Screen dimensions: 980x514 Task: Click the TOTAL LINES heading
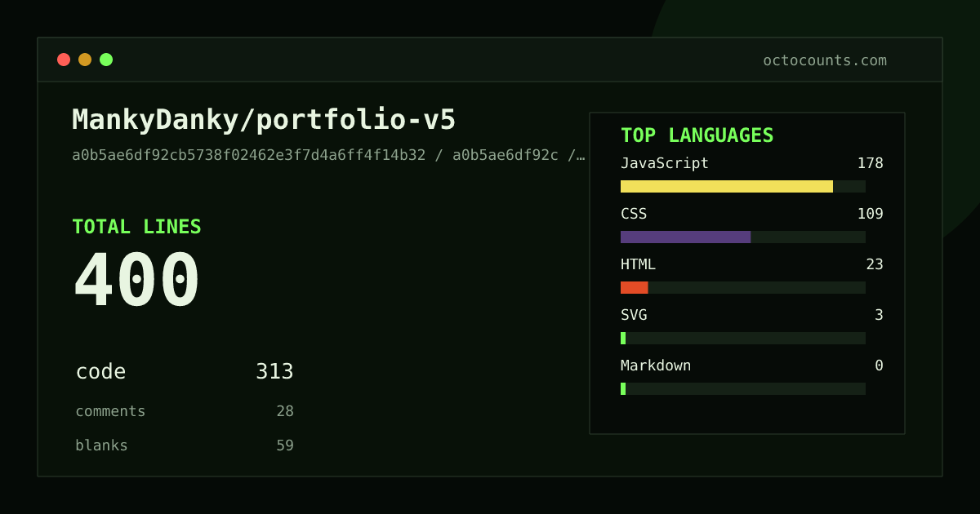tap(136, 227)
